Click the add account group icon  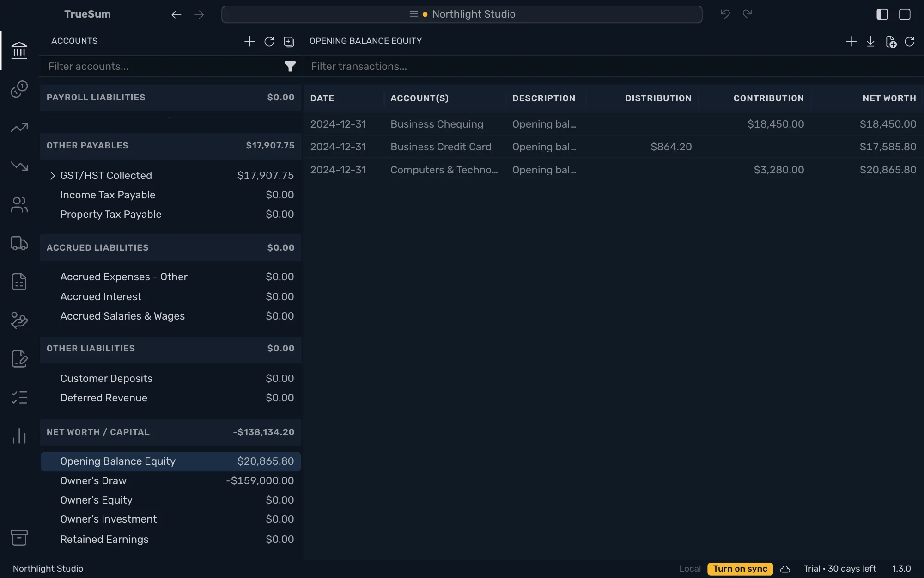[289, 42]
